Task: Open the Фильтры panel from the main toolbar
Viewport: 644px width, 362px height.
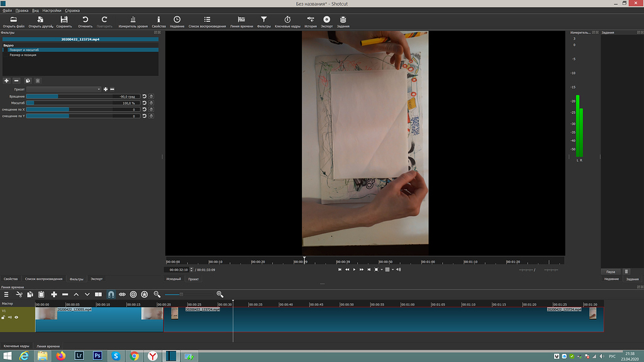Action: coord(264,19)
